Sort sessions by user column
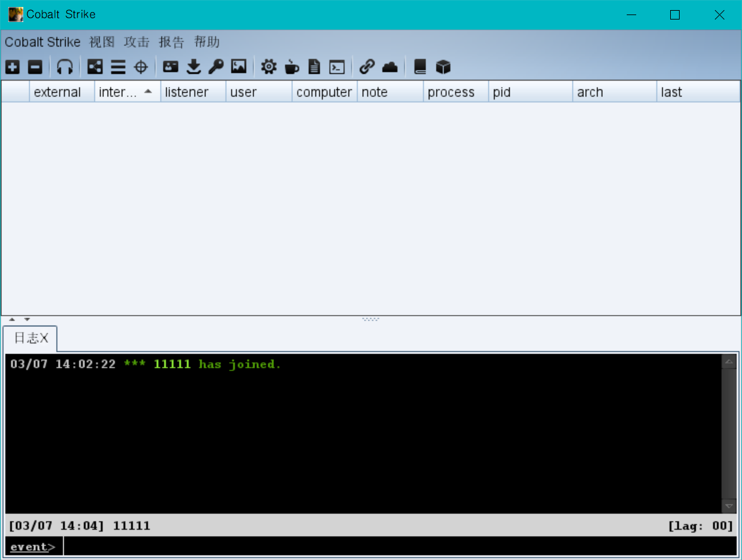742x560 pixels. coord(259,92)
